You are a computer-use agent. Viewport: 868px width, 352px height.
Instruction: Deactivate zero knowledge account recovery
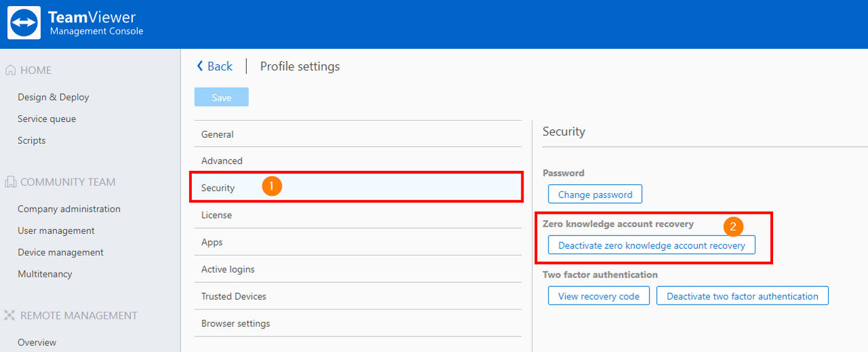point(652,246)
